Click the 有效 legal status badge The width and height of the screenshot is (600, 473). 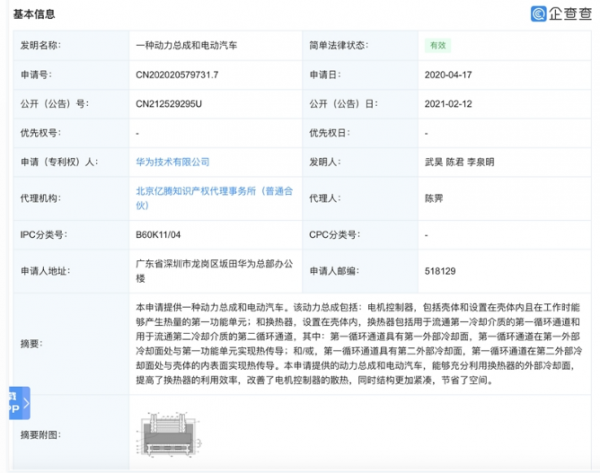[x=438, y=46]
